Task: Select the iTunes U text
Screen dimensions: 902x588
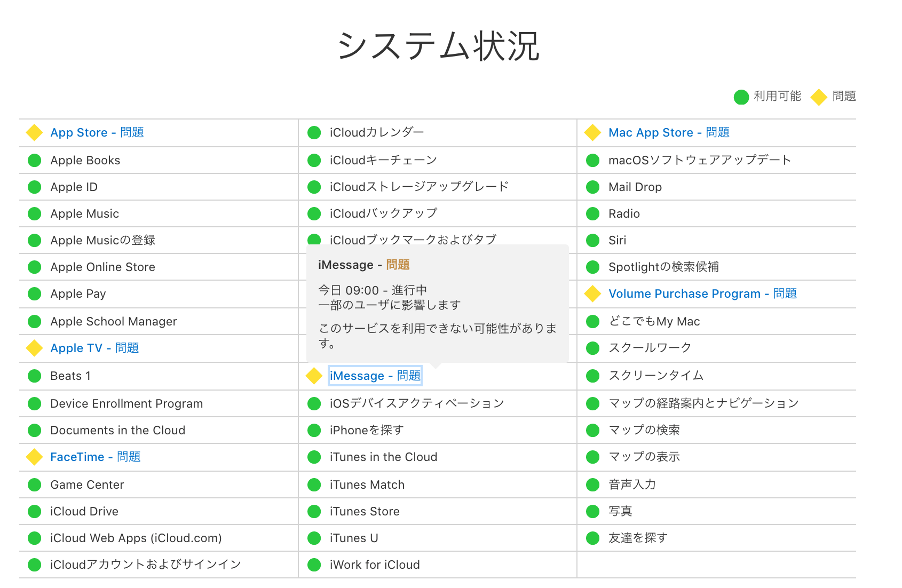Action: (354, 538)
